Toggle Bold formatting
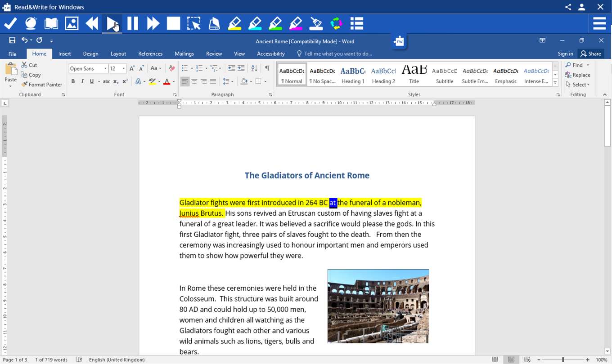Viewport: 612px width, 364px height. 73,81
